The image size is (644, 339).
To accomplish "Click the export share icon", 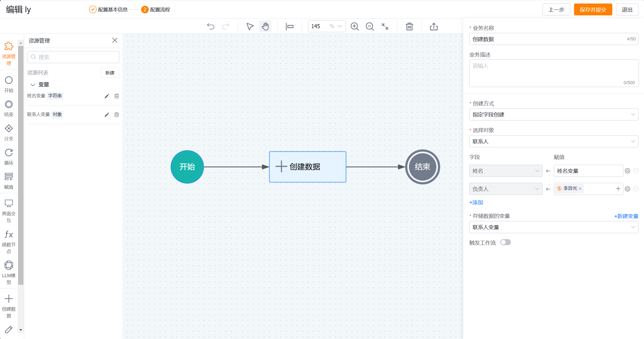I will pyautogui.click(x=434, y=26).
